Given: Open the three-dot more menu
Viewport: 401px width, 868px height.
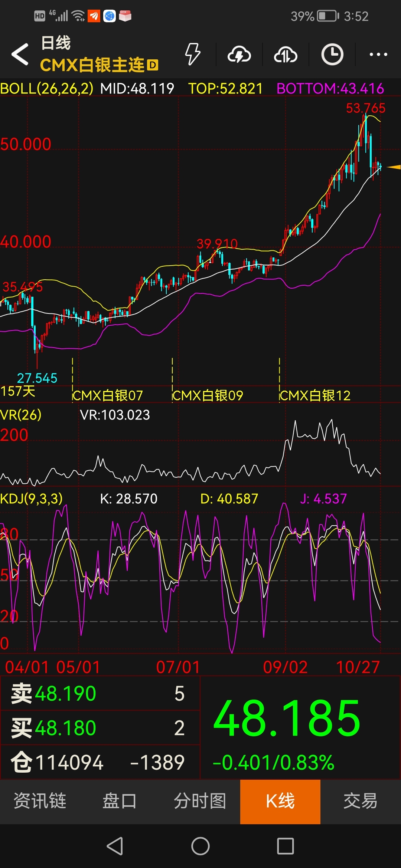Looking at the screenshot, I should (x=378, y=55).
